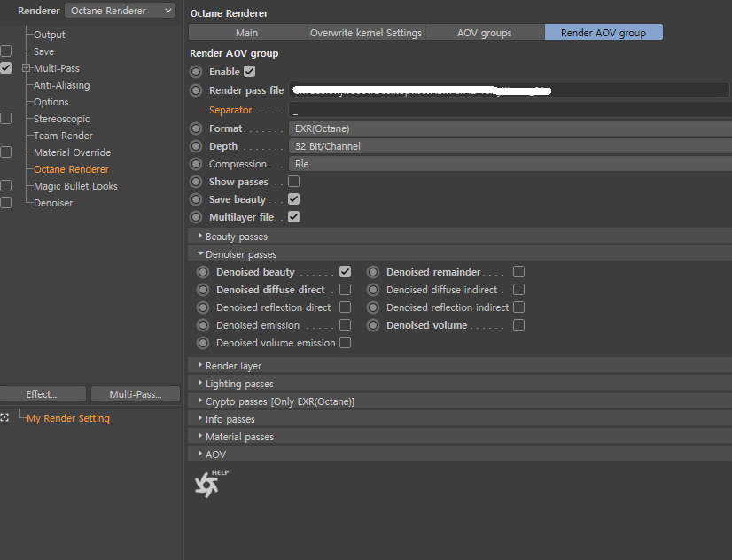732x560 pixels.
Task: Check the Denoised remainder checkbox
Action: tap(518, 272)
